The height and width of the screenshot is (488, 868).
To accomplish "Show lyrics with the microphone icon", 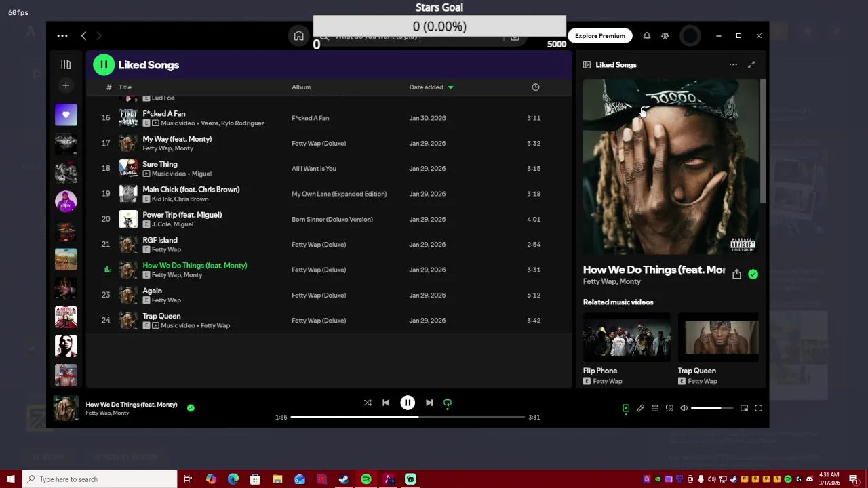I will (x=640, y=408).
